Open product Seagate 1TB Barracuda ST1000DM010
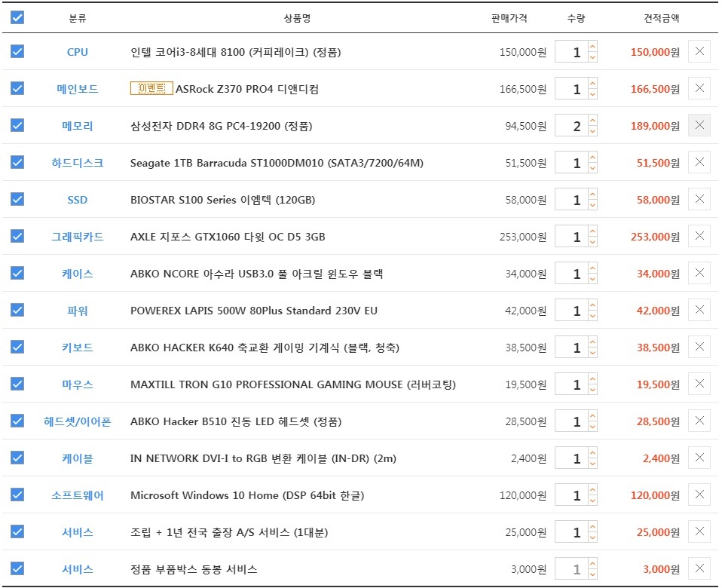 coord(277,163)
